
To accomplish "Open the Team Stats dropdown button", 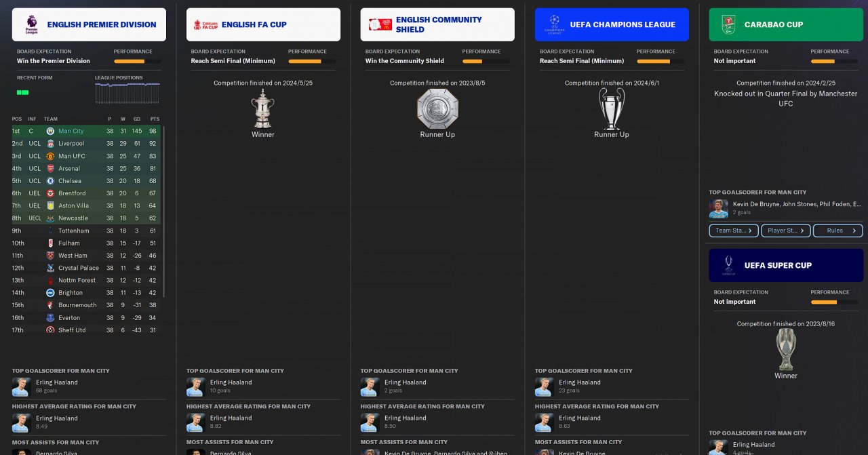I will (x=734, y=231).
